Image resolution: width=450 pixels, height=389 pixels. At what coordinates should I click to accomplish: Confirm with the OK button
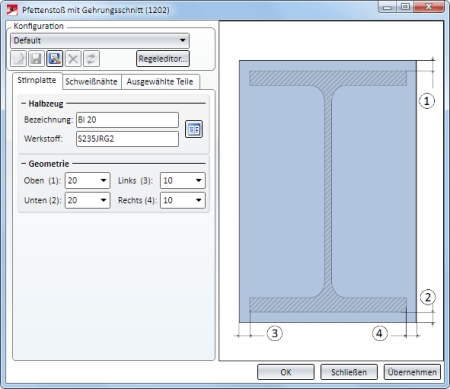click(286, 372)
